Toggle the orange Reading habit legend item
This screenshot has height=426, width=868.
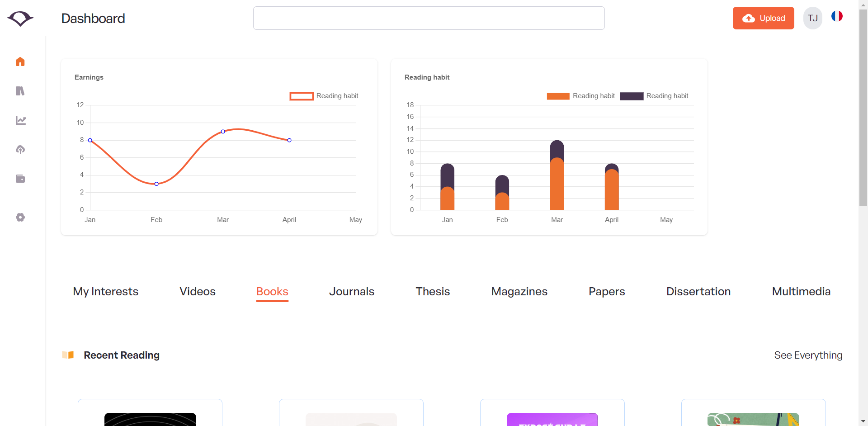pos(581,96)
